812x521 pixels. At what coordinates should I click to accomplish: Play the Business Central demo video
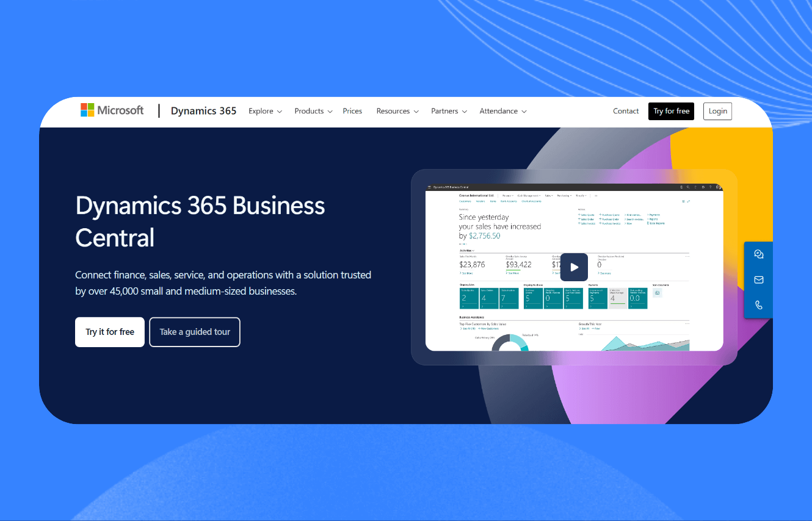tap(574, 267)
